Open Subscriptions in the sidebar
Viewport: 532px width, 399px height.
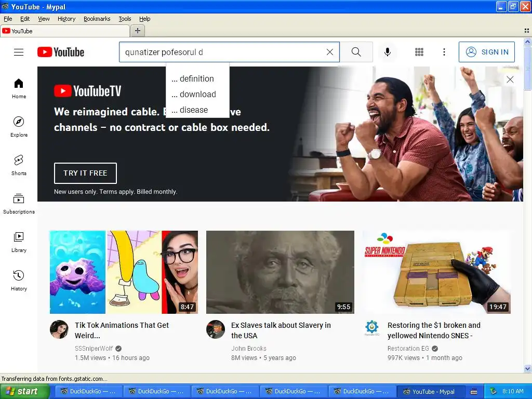pyautogui.click(x=19, y=204)
